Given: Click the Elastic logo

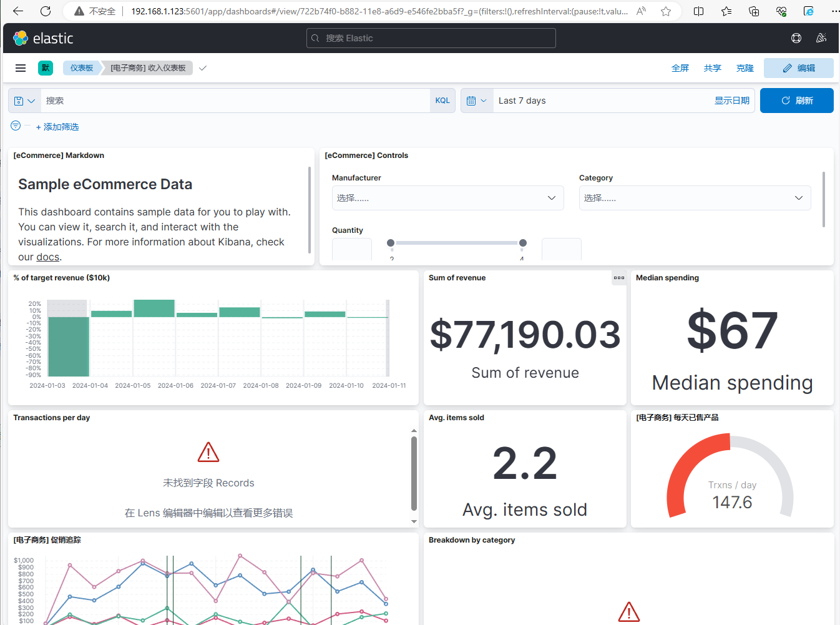Looking at the screenshot, I should 43,38.
